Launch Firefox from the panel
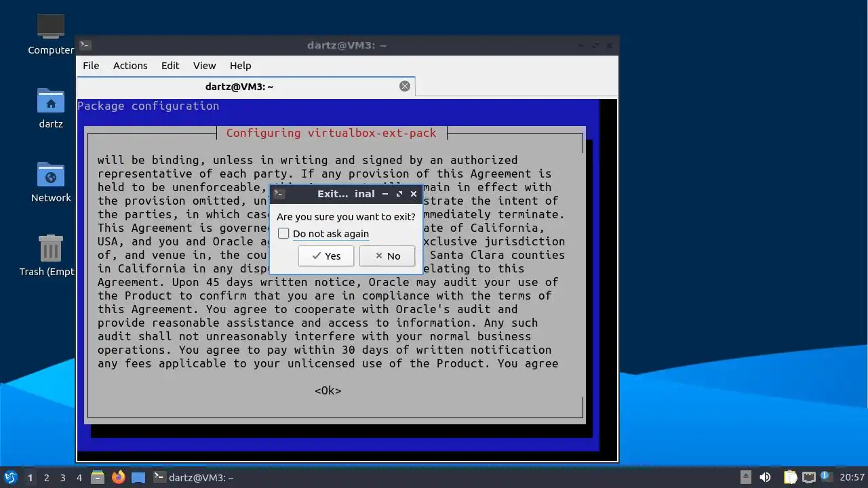Image resolution: width=868 pixels, height=488 pixels. coord(118,477)
